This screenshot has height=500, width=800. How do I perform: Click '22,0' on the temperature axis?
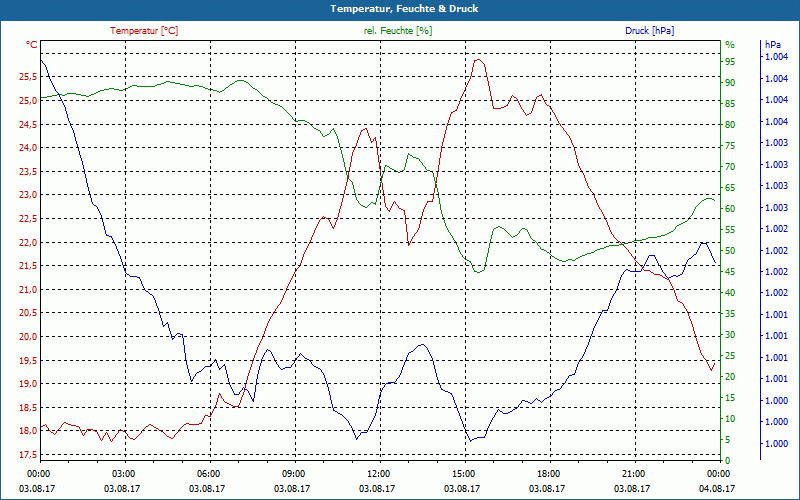click(28, 242)
